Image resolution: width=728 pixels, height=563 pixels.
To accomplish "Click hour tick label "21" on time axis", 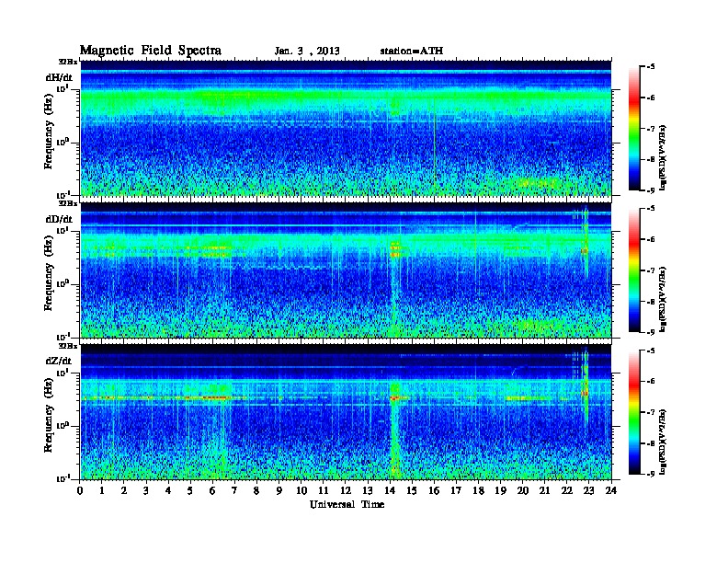I will tap(544, 490).
